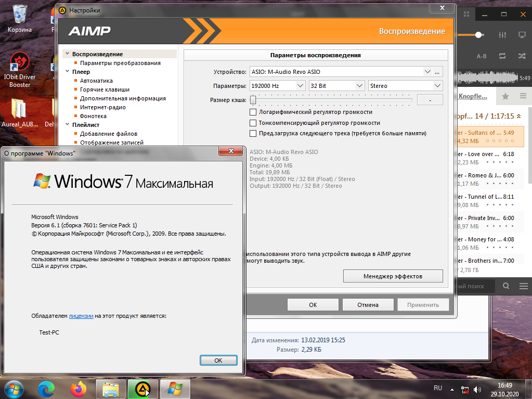The height and width of the screenshot is (399, 532).
Task: Show hidden tray icons with the arrow
Action: [452, 390]
